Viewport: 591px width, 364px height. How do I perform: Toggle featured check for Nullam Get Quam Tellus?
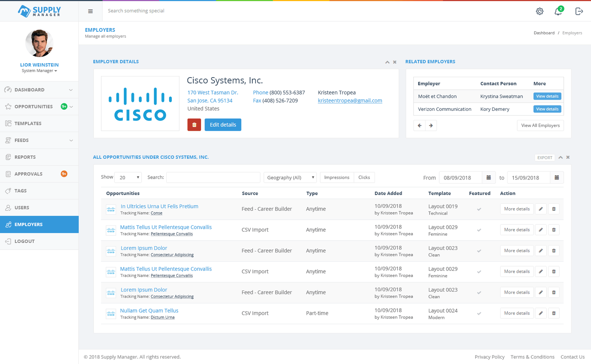[x=479, y=313]
